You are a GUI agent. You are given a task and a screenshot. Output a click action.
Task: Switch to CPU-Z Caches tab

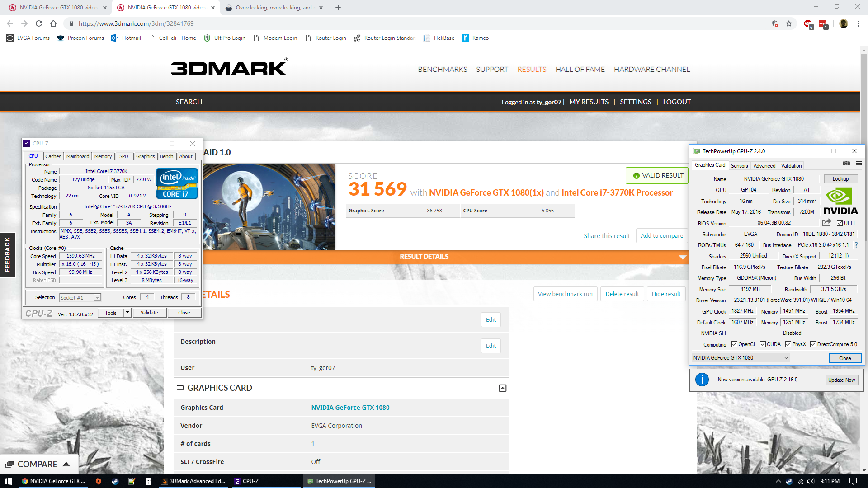click(53, 156)
